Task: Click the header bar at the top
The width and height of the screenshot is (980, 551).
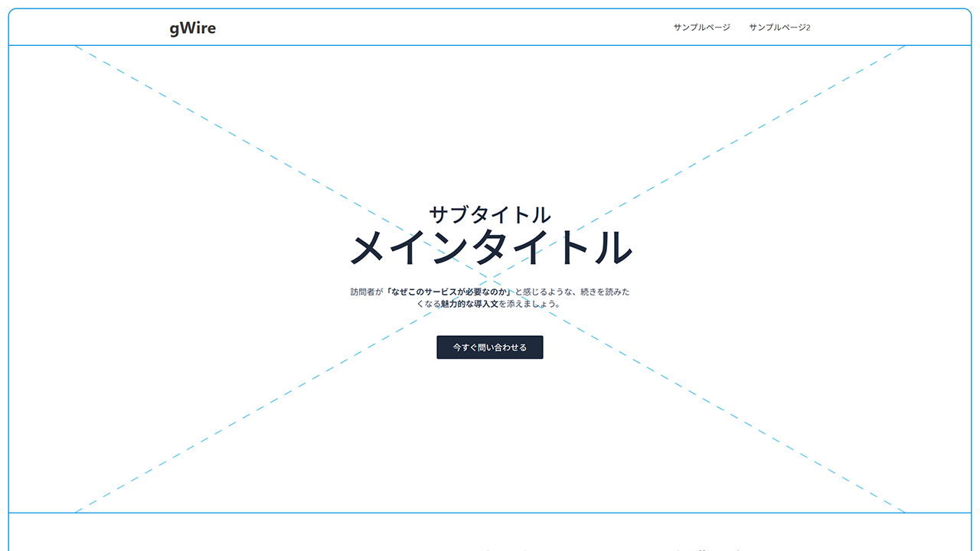Action: pyautogui.click(x=490, y=25)
